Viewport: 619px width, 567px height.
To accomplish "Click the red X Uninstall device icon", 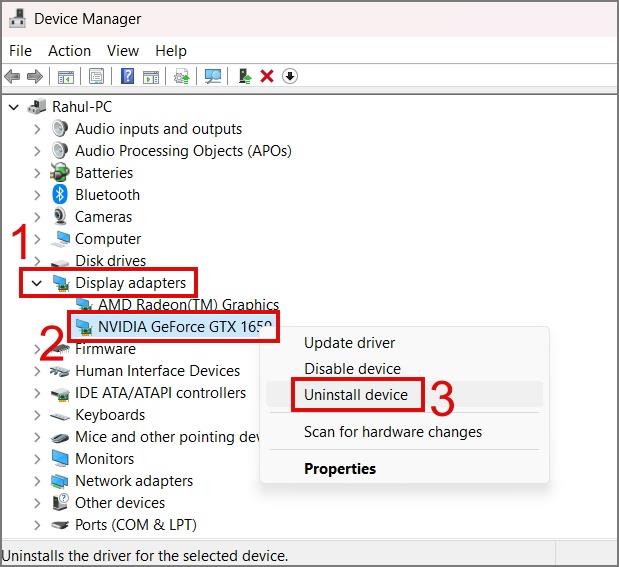I will 267,76.
